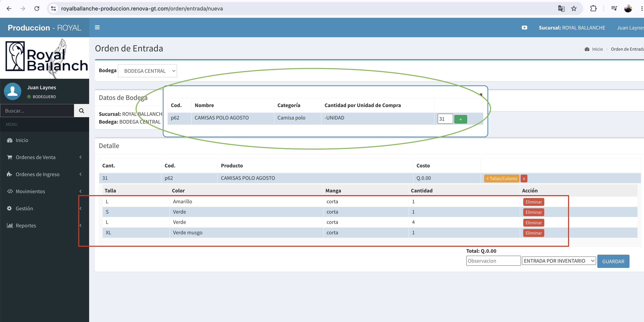Expand Ordenes de Venta menu
Screen dimensions: 644x322
(x=45, y=157)
